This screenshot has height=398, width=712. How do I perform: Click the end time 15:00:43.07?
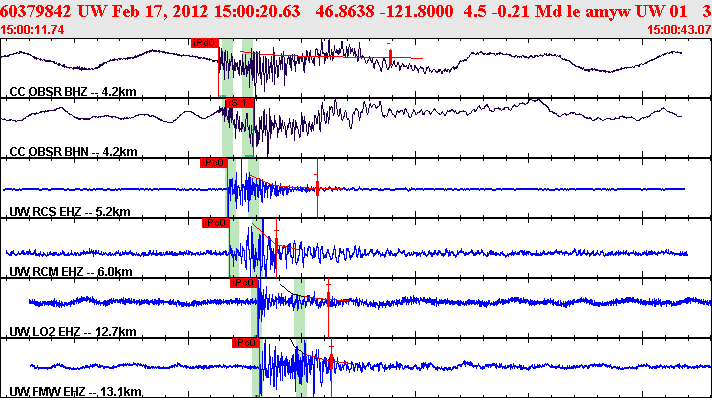pos(679,30)
